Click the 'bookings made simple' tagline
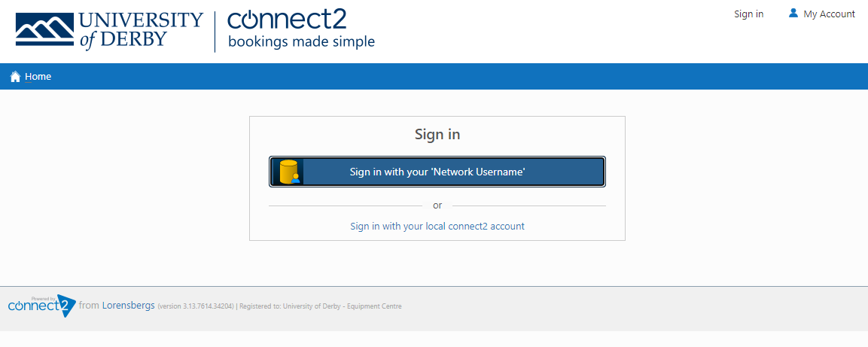Image resolution: width=868 pixels, height=347 pixels. pyautogui.click(x=302, y=41)
